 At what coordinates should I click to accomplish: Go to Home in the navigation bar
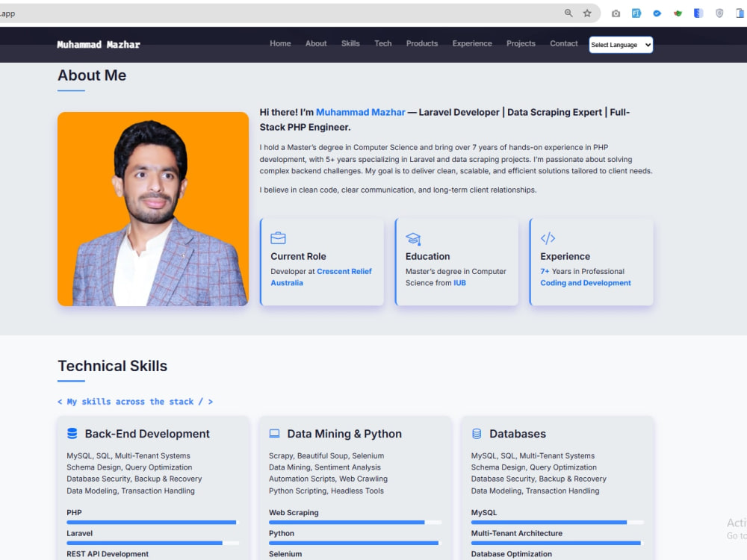pos(280,43)
